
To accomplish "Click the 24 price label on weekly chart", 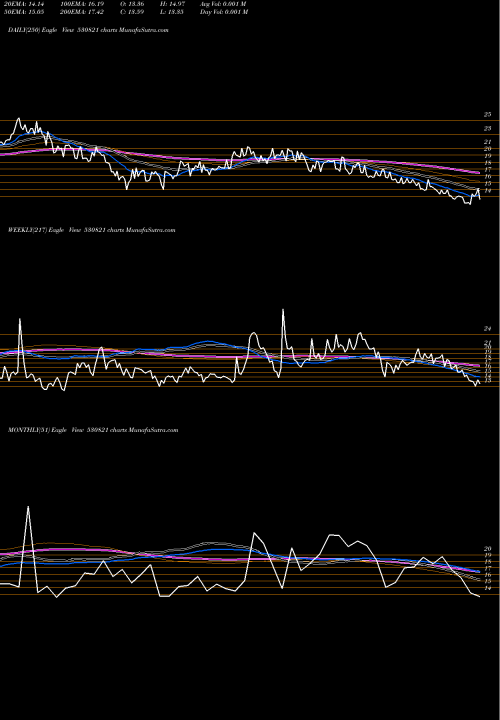I will pyautogui.click(x=487, y=329).
